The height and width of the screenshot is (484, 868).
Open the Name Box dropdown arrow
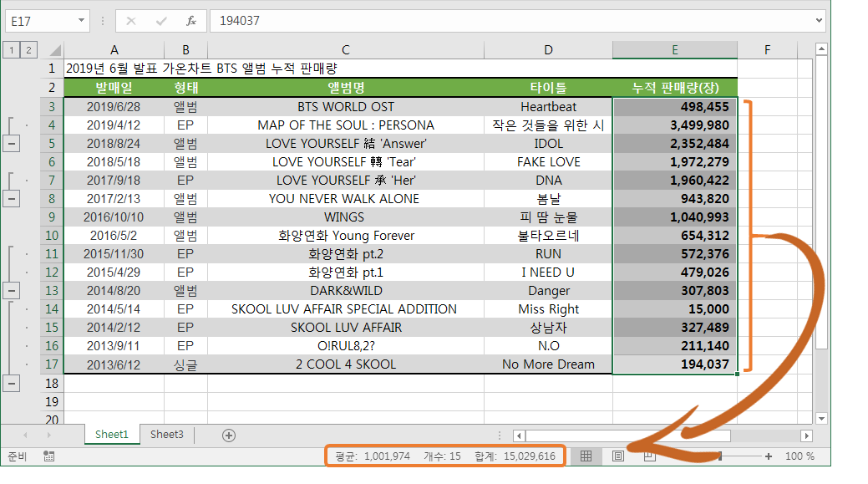pyautogui.click(x=81, y=21)
